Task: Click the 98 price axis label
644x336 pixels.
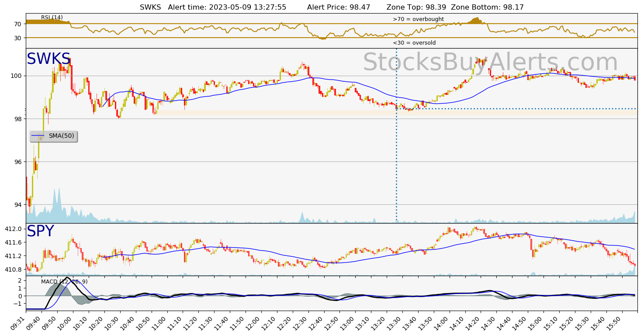Action: tap(18, 119)
